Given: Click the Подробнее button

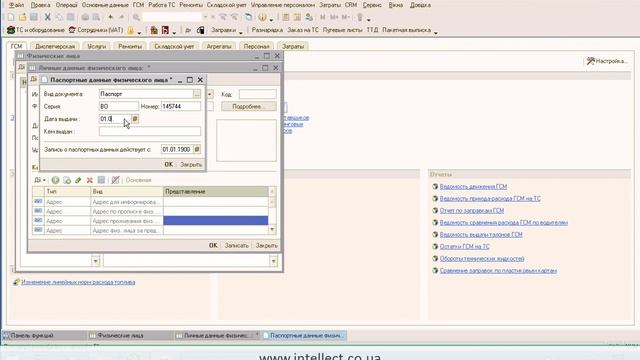Looking at the screenshot, I should coord(249,107).
